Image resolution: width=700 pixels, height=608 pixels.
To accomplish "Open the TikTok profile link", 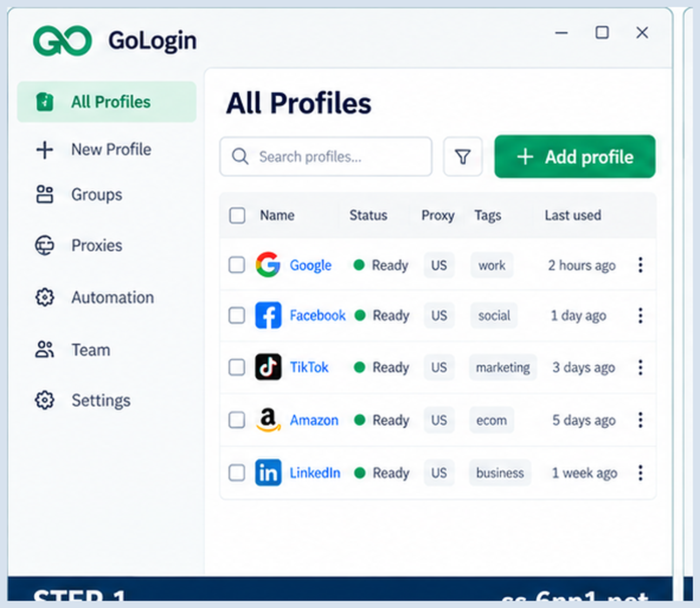I will 309,367.
